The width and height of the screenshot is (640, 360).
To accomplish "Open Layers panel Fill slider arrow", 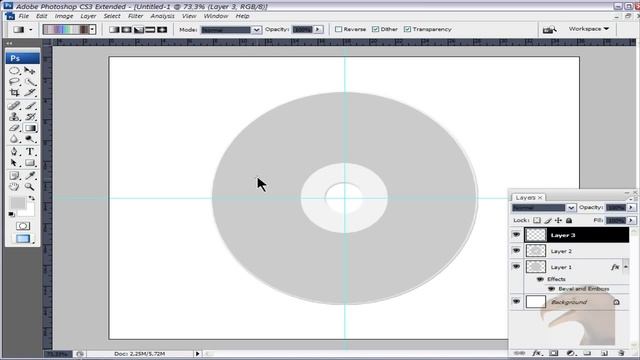I will tap(631, 220).
